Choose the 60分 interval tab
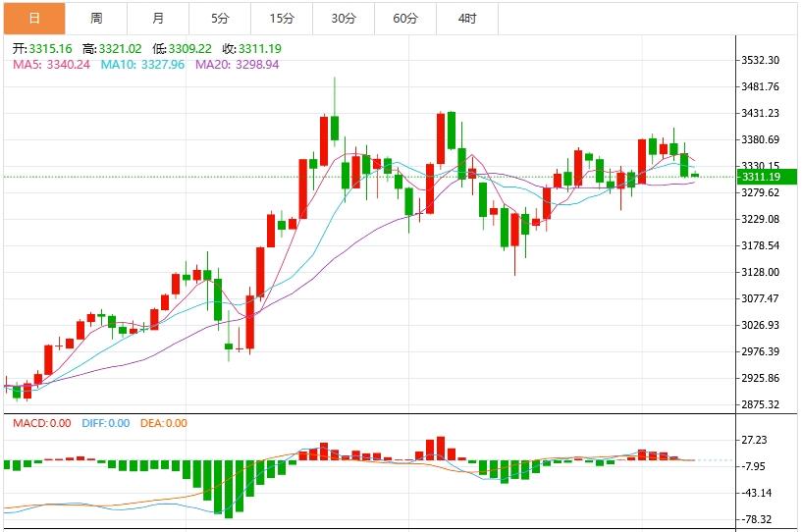The width and height of the screenshot is (802, 532). [405, 18]
